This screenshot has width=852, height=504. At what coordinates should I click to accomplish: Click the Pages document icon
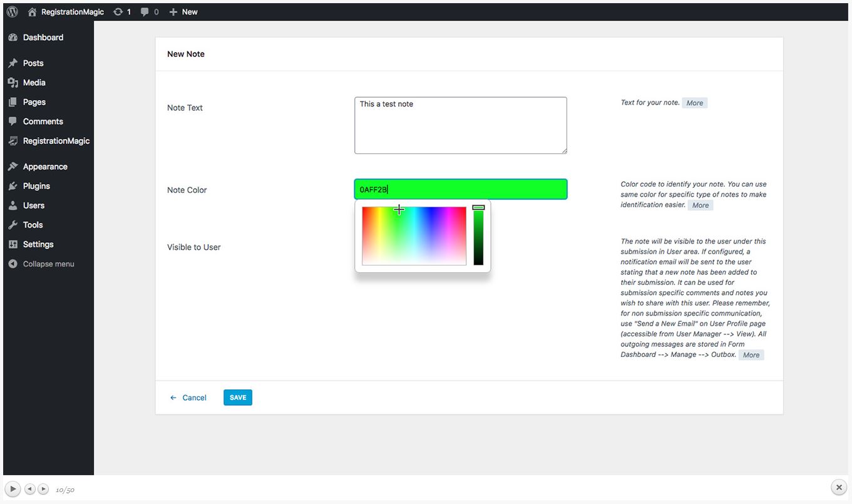pos(13,102)
